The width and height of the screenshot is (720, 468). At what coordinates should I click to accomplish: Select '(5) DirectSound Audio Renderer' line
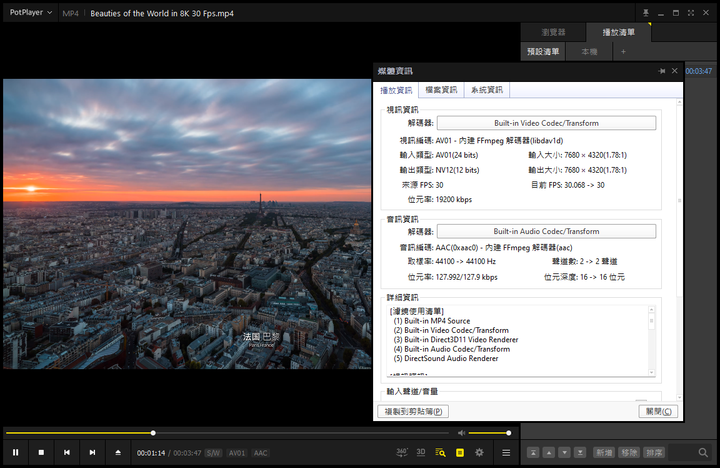(445, 358)
